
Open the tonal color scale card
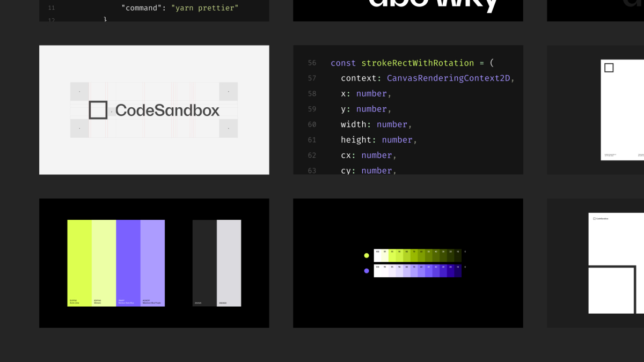coord(408,263)
